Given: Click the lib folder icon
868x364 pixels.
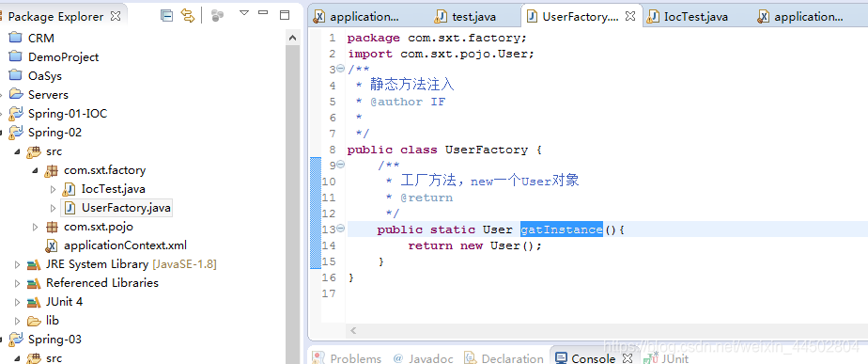Looking at the screenshot, I should (x=34, y=321).
